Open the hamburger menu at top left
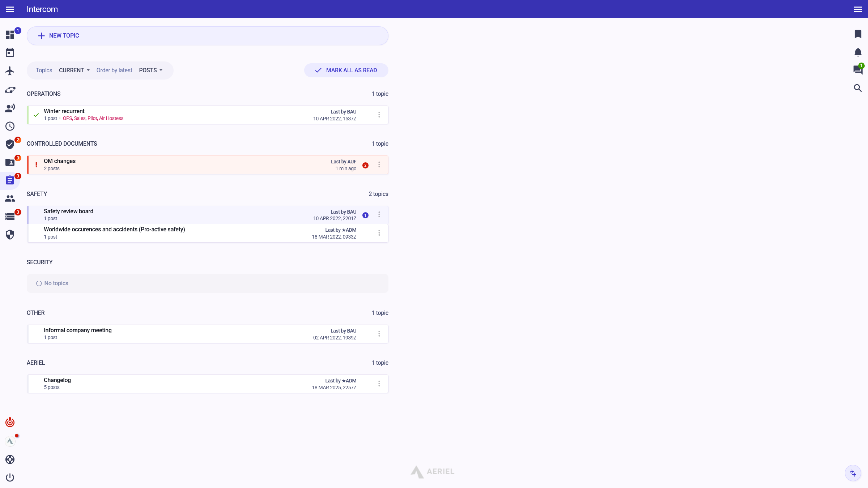 tap(10, 9)
